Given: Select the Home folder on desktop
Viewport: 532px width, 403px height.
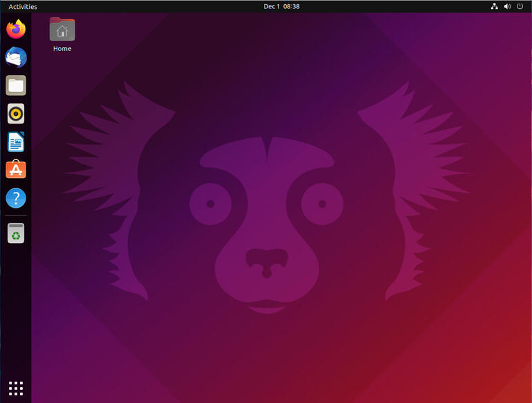Looking at the screenshot, I should 62,35.
